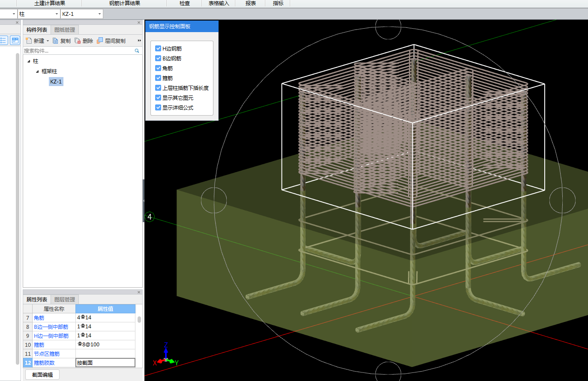Click the XYZ axis gizmo in the viewport
Image resolution: width=588 pixels, height=381 pixels.
[166, 356]
